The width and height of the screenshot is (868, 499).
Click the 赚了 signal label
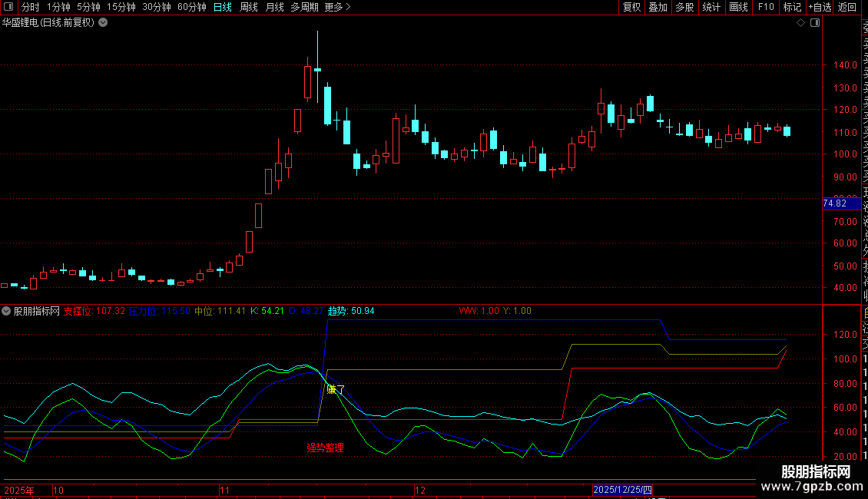336,389
